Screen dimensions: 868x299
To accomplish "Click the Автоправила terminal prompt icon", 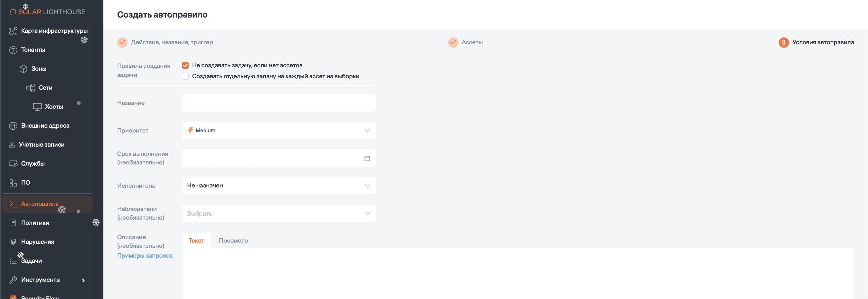I will pyautogui.click(x=13, y=204).
